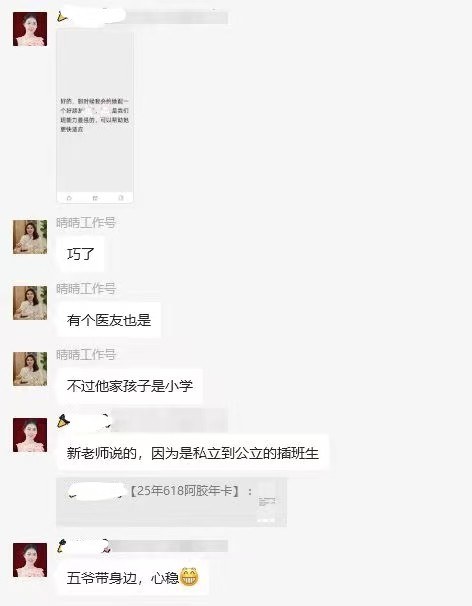Select the message about 私立到公立的插班生

(193, 453)
